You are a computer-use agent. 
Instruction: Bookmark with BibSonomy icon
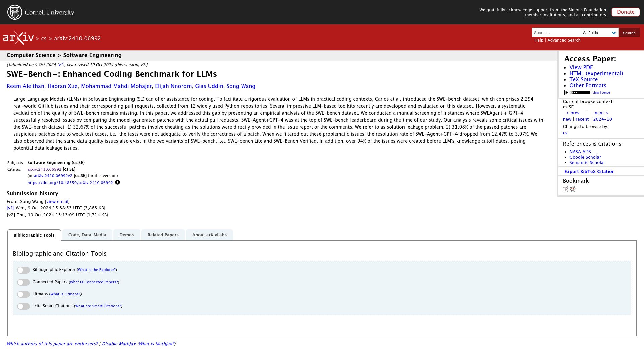[566, 189]
